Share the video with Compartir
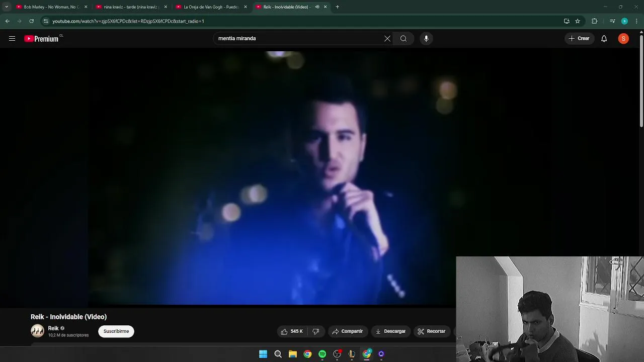The image size is (644, 362). click(348, 331)
